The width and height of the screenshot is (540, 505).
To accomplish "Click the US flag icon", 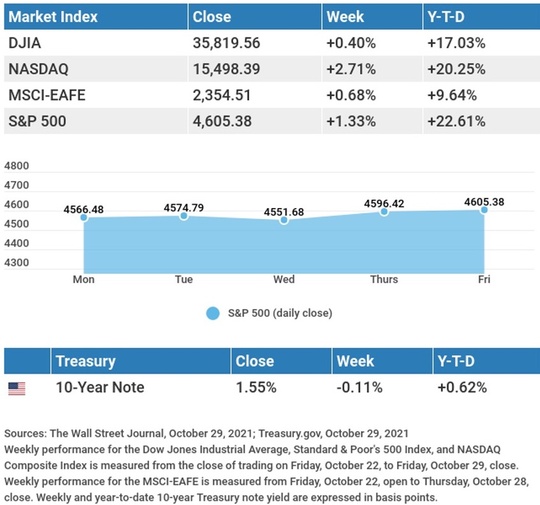I will [17, 389].
